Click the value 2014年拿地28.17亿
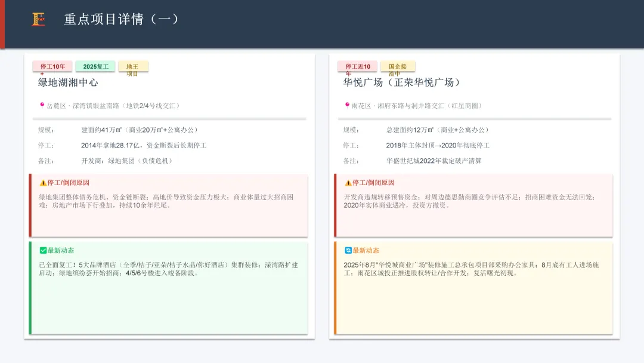Screen dimensions: 644x363 [110, 146]
